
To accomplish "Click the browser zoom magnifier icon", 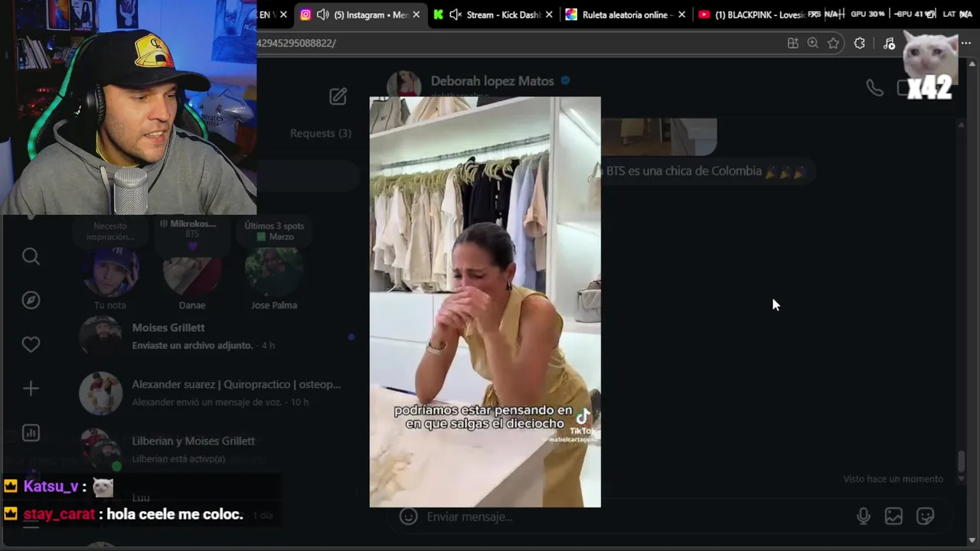I will coord(813,44).
